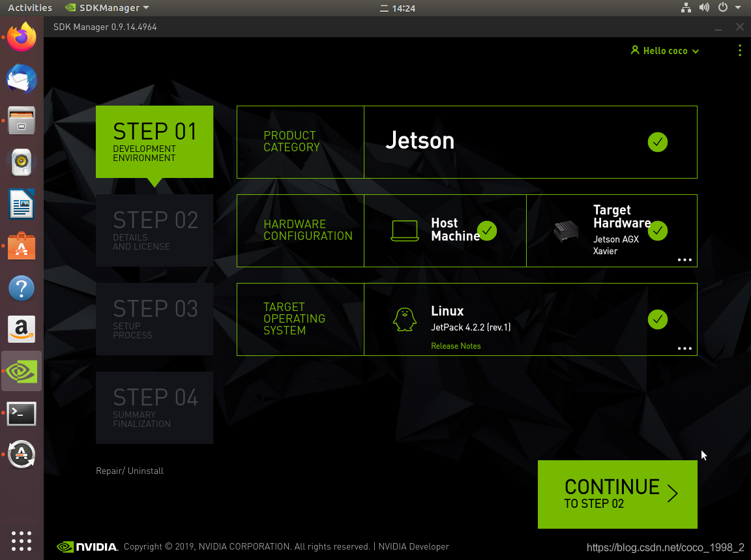751x560 pixels.
Task: Open Ubuntu Software orange bag icon
Action: (x=22, y=246)
